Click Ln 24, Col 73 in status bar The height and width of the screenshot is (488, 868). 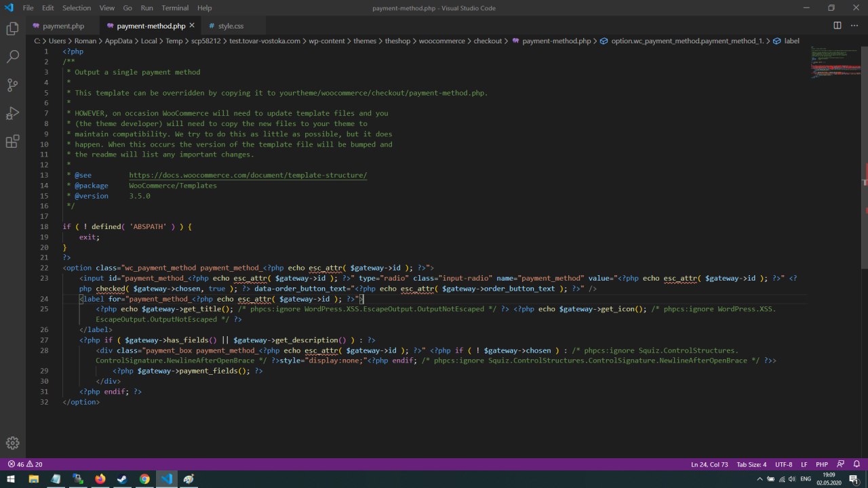[709, 464]
